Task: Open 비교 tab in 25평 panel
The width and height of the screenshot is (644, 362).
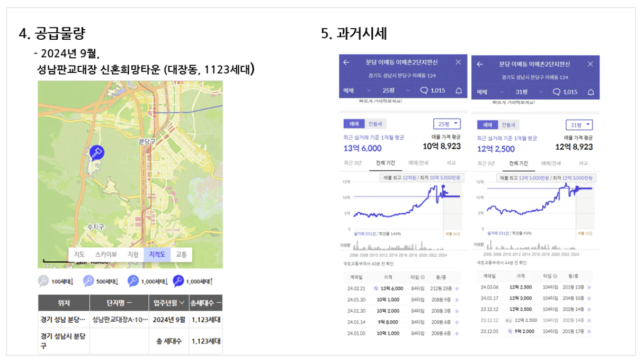Action: (451, 163)
